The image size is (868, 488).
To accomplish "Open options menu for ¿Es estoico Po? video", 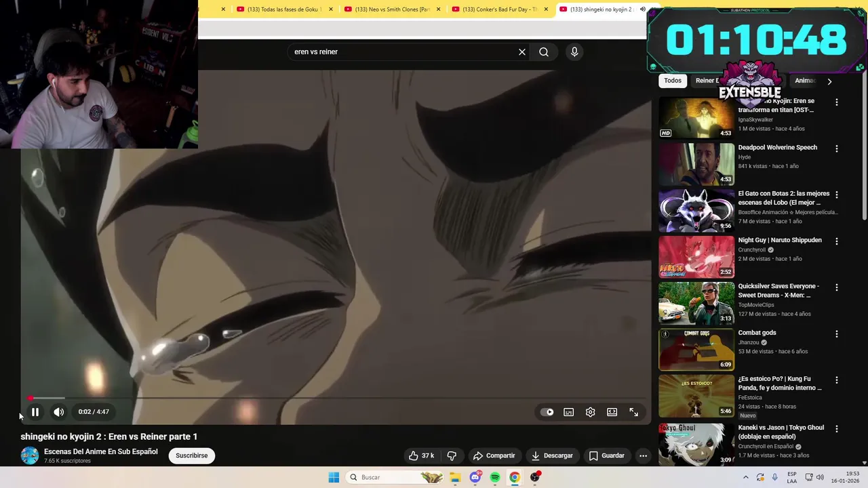I will (837, 380).
